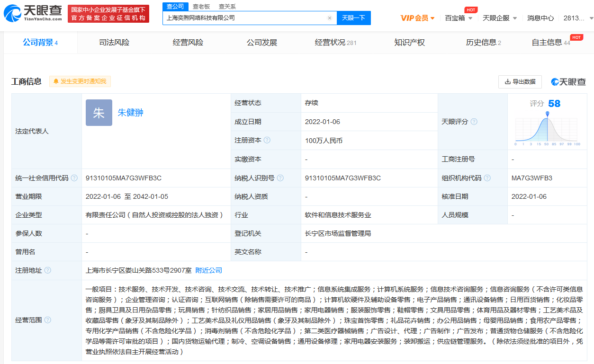Click the official credit institution red banner
Screen dimensions: 594x364
pyautogui.click(x=108, y=14)
